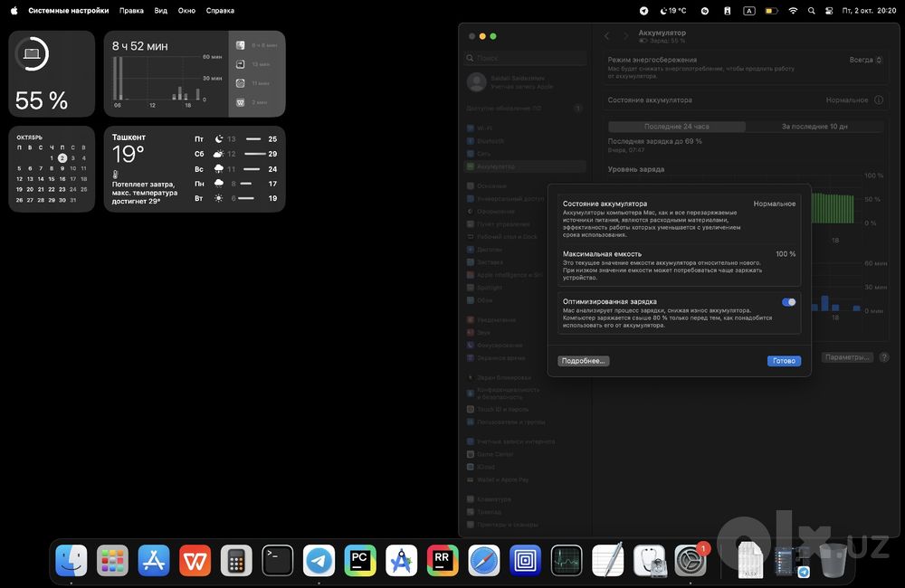The height and width of the screenshot is (588, 905).
Task: Launch Disk Utility from the Dock
Action: coord(649,560)
